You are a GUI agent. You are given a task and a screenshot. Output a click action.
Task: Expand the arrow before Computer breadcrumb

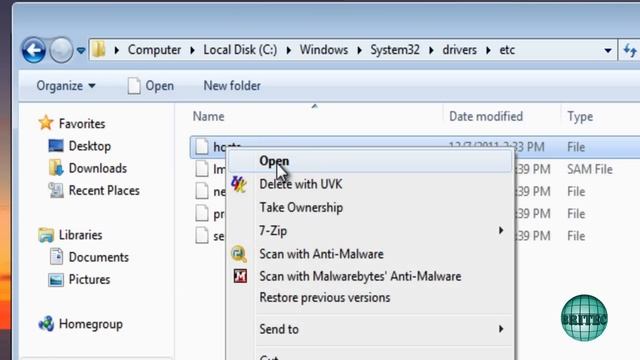click(x=117, y=50)
